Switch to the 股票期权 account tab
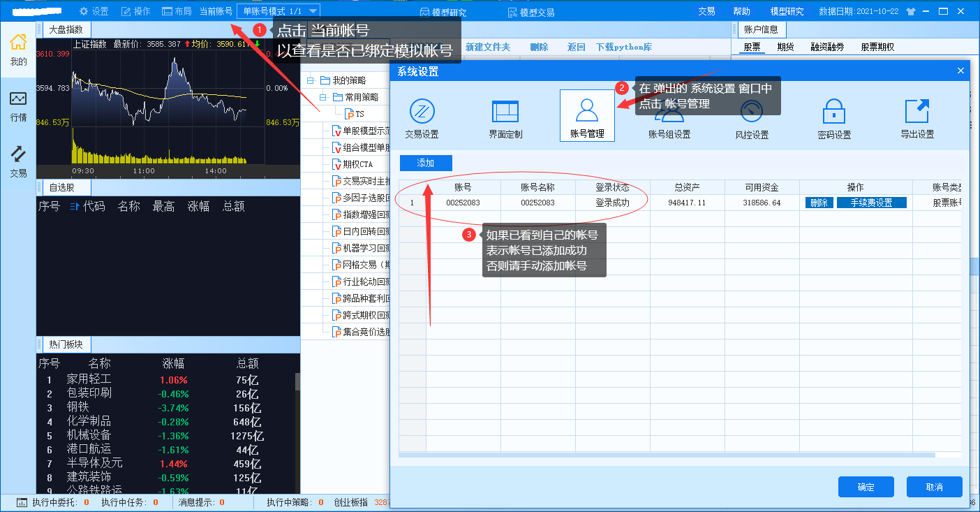Screen dimensions: 980x512 (x=877, y=47)
